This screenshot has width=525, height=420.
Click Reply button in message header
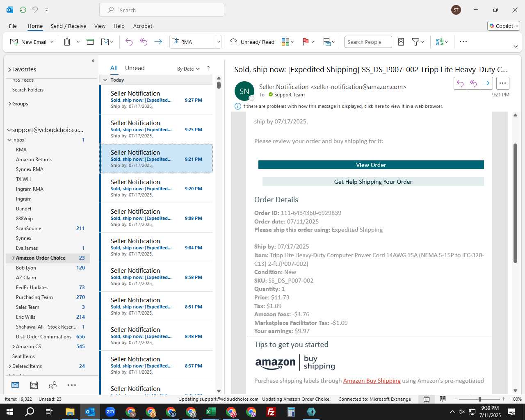coord(460,83)
